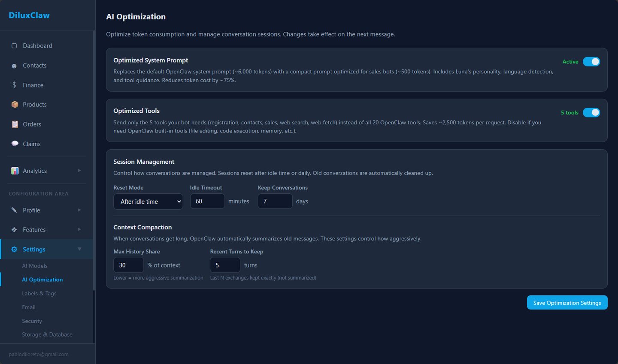Image resolution: width=618 pixels, height=364 pixels.
Task: Select the Analytics chart icon
Action: (15, 171)
